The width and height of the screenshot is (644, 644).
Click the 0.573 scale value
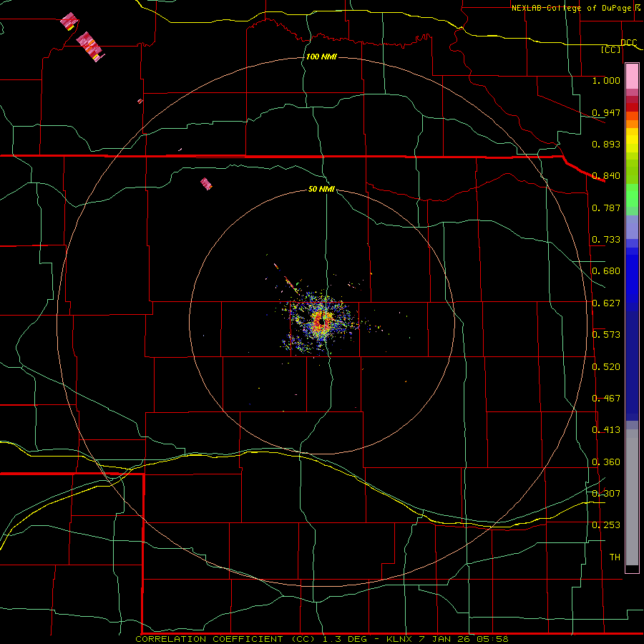pyautogui.click(x=606, y=335)
